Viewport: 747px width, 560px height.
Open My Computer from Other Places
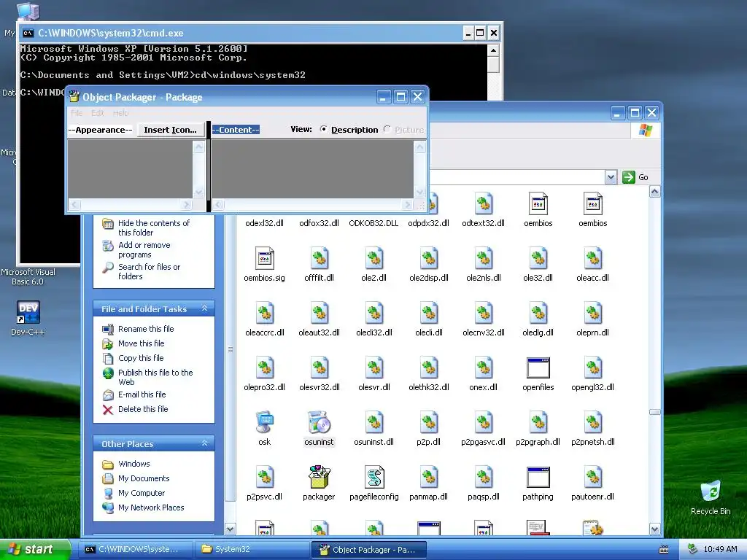[142, 494]
